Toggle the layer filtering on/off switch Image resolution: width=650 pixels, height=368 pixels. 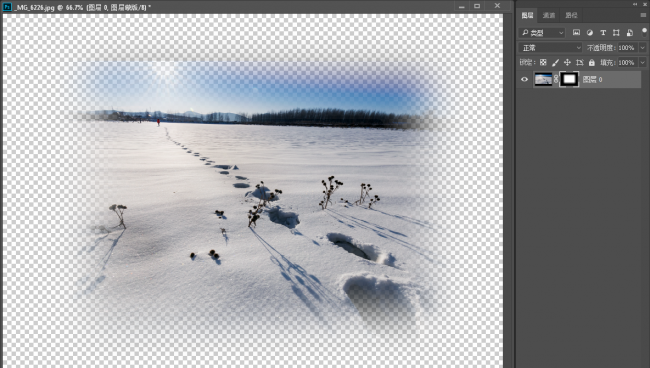point(644,32)
